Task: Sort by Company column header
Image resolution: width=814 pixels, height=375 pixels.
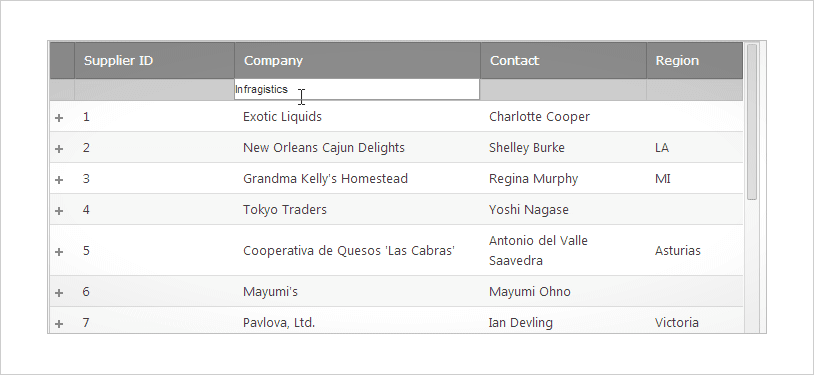Action: (x=358, y=61)
